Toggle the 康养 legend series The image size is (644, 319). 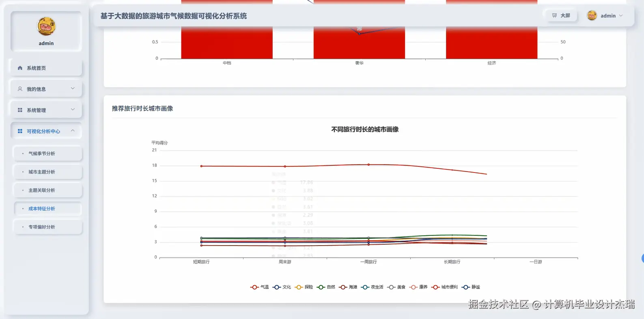pyautogui.click(x=418, y=287)
